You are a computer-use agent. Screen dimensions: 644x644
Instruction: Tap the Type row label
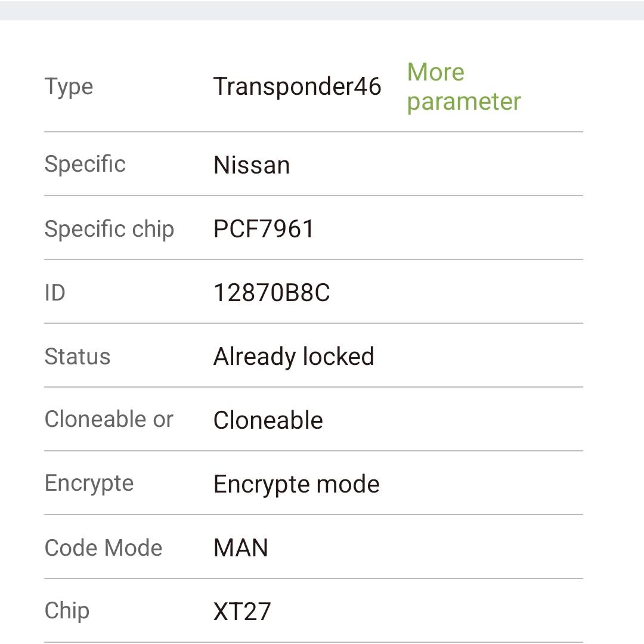[69, 87]
